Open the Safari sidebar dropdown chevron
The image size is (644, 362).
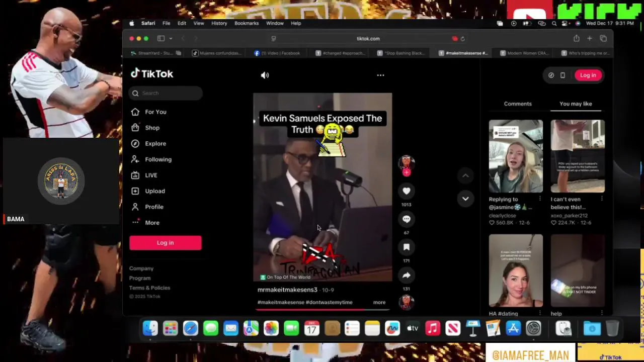[x=171, y=39]
